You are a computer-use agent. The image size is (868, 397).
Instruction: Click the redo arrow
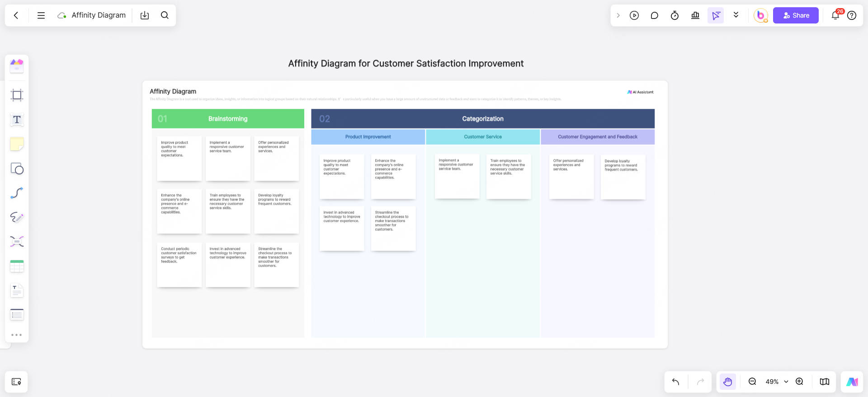[700, 382]
